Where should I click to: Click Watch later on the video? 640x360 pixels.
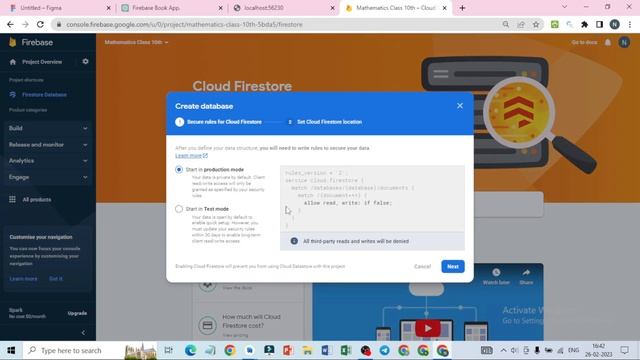[x=496, y=276]
